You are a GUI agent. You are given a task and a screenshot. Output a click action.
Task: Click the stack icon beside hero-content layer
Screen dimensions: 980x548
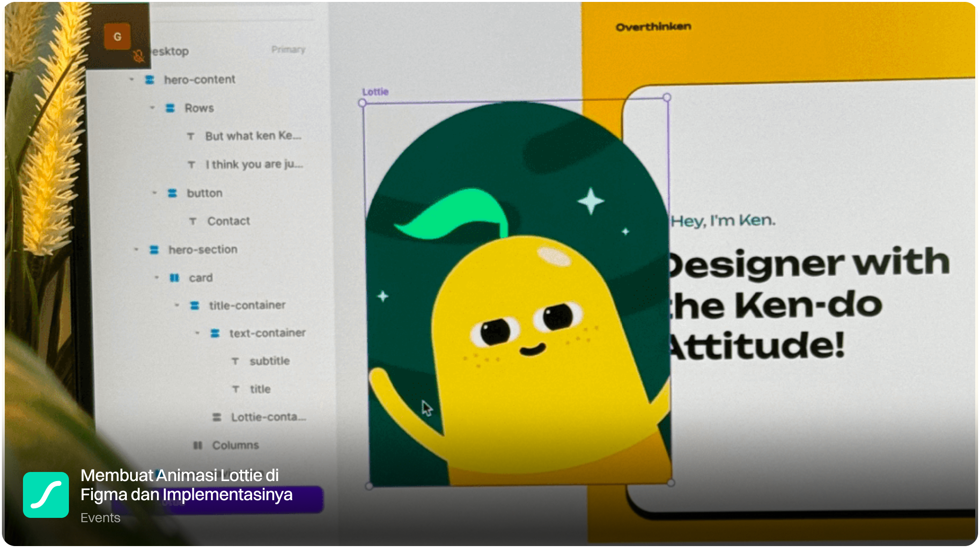point(150,79)
